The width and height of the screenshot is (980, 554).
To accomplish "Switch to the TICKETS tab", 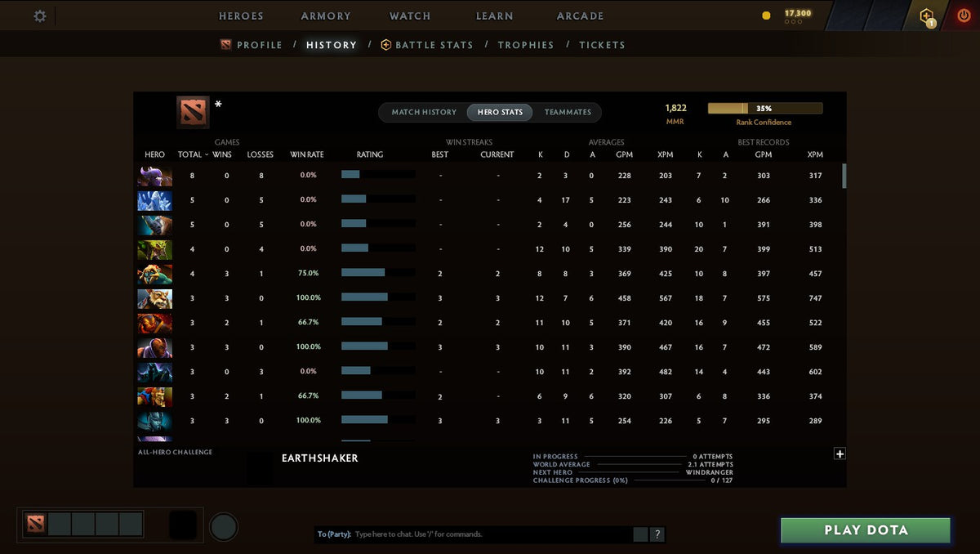I will pyautogui.click(x=602, y=45).
